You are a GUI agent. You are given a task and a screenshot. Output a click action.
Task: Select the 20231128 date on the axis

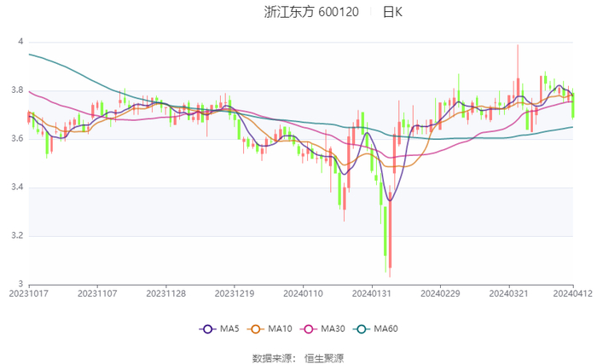165,292
